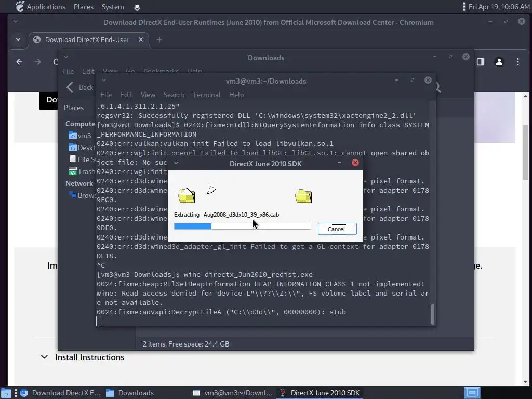Cancel the DirectX extraction
The width and height of the screenshot is (532, 399).
click(x=337, y=229)
